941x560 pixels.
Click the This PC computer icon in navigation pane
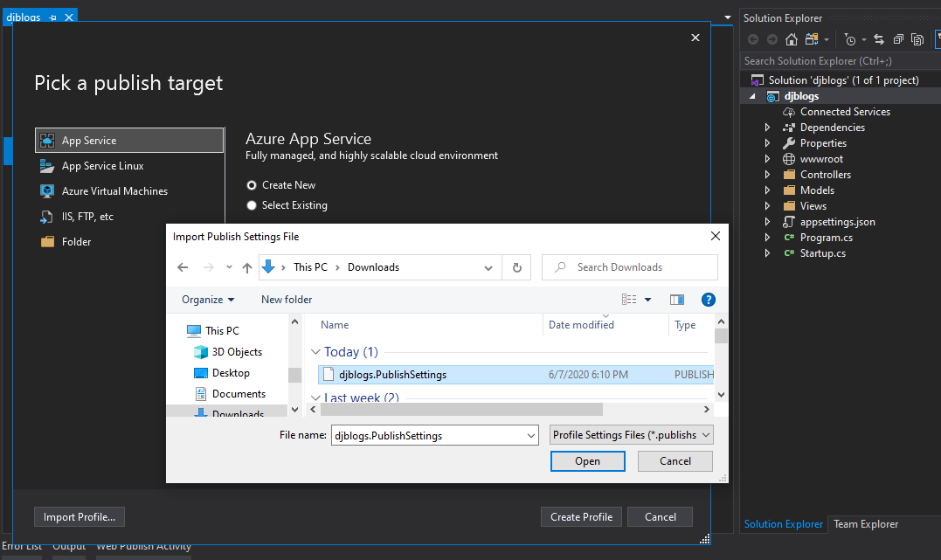tap(193, 331)
